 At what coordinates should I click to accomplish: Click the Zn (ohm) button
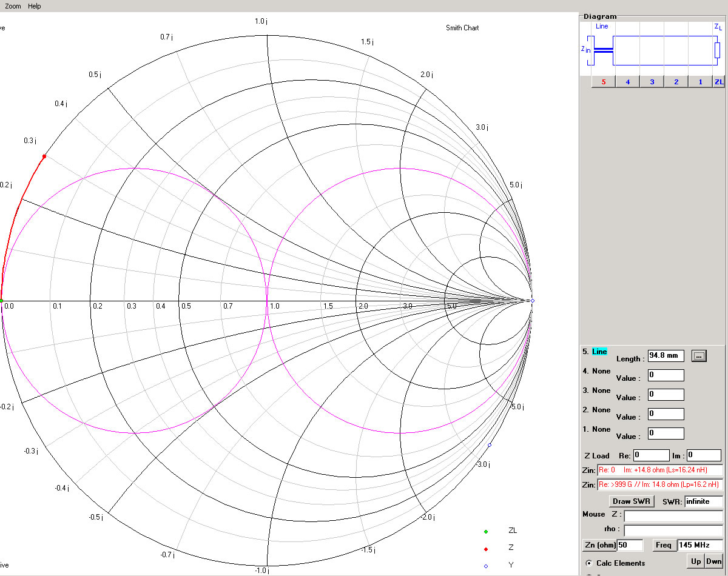click(x=599, y=545)
